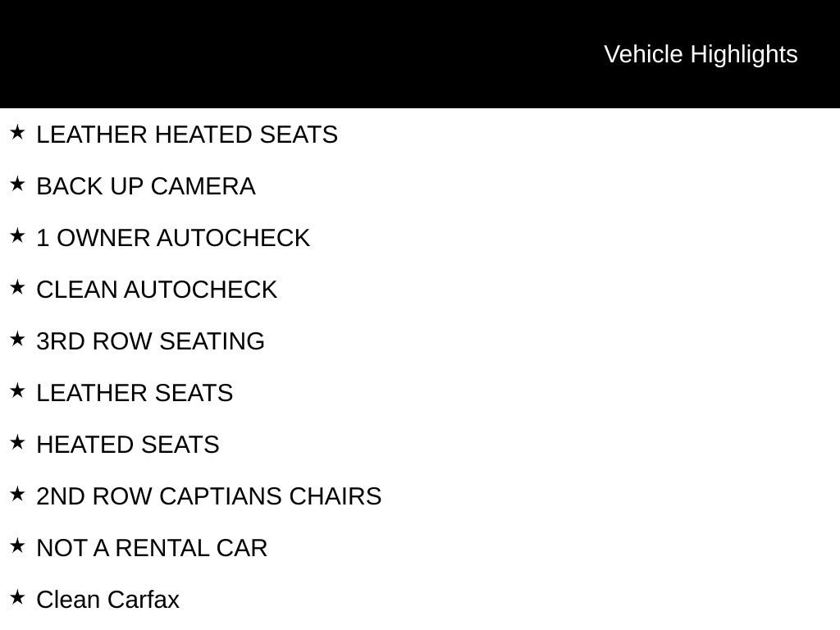Click the BACK UP CAMERA highlight
Viewport: 840px width, 630px height.
pos(146,186)
